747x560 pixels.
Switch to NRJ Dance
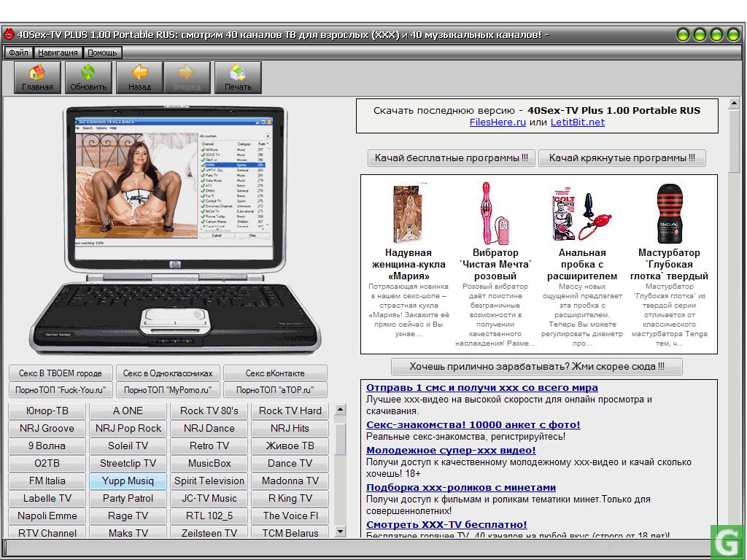coord(209,429)
